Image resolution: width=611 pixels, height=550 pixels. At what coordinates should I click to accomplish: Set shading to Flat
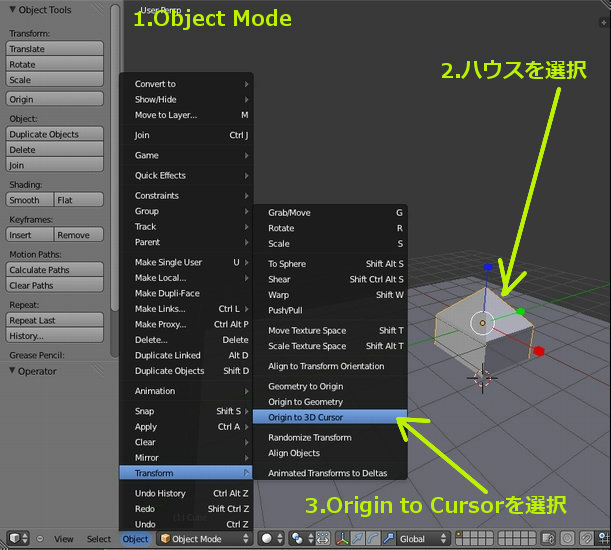(x=79, y=200)
